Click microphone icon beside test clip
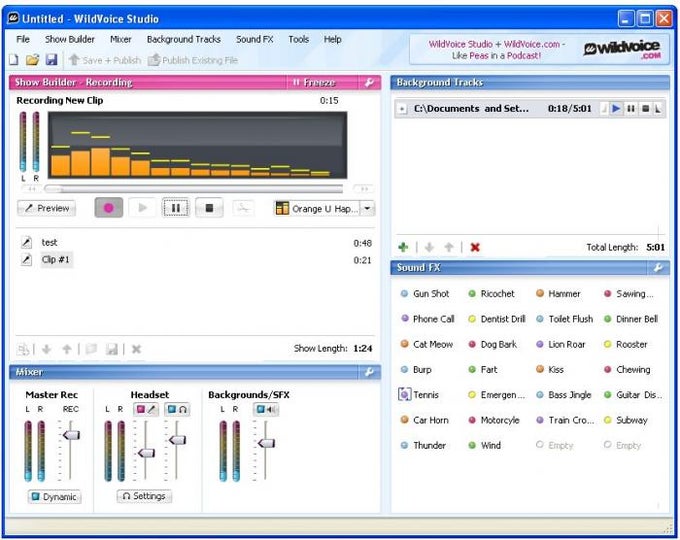 pos(26,242)
